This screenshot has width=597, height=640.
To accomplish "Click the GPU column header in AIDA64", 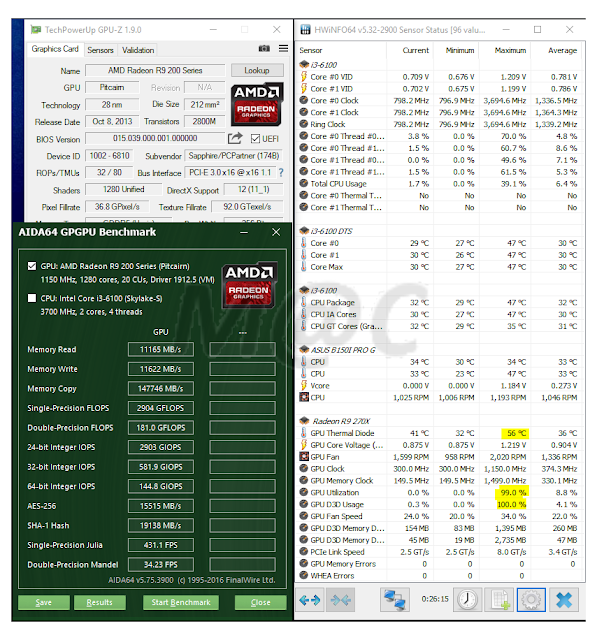I will tap(161, 332).
